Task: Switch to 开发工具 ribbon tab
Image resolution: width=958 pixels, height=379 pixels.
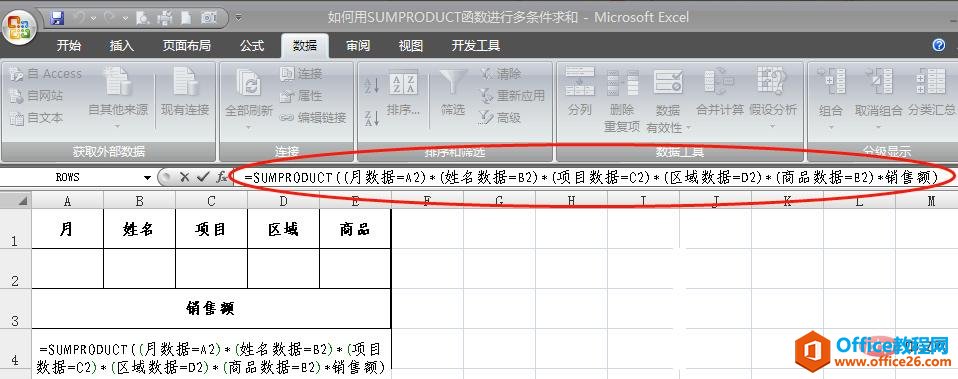Action: [x=476, y=46]
